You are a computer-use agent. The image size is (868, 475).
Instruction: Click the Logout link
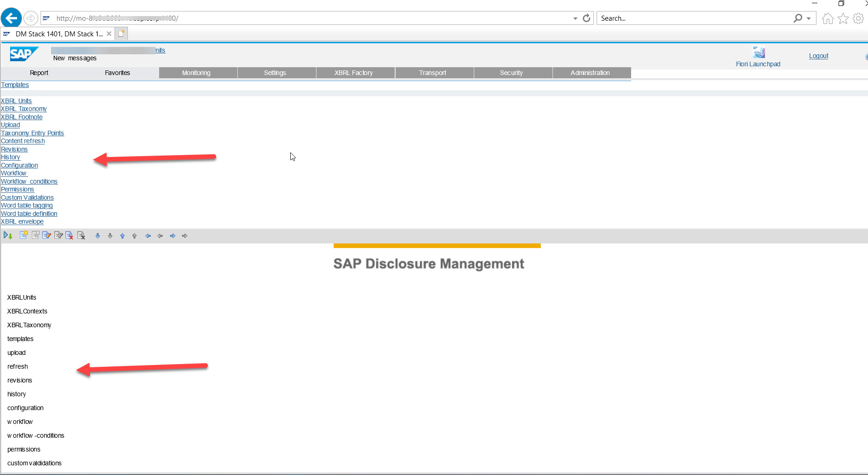819,56
